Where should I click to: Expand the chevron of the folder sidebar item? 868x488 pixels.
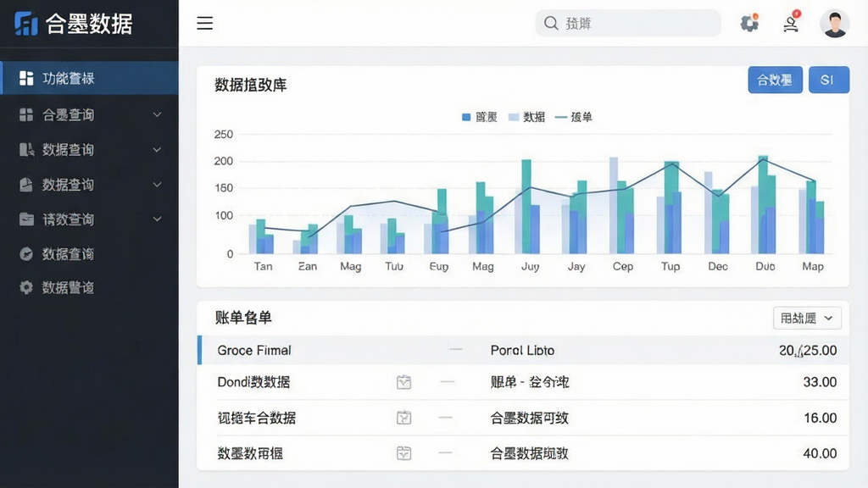(x=157, y=219)
